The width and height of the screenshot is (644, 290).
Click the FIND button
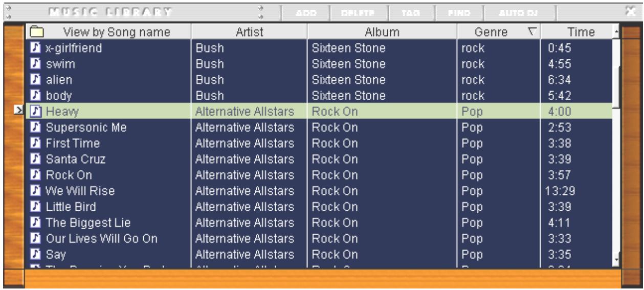[458, 11]
